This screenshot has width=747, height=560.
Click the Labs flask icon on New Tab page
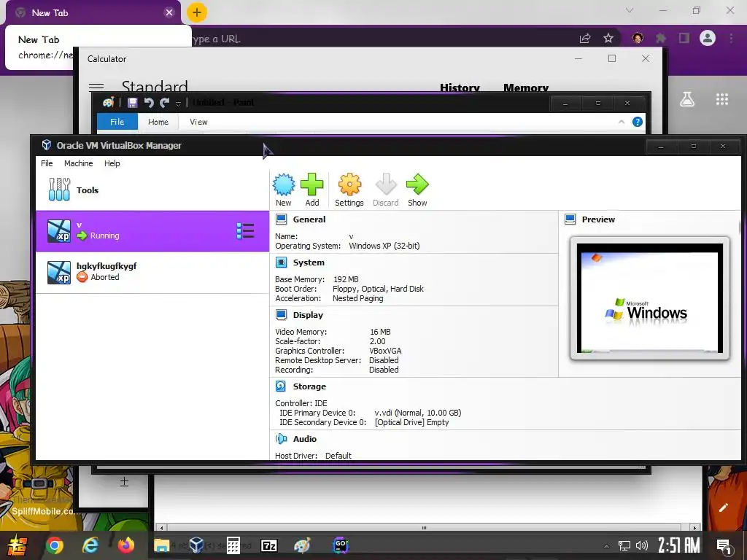click(x=687, y=99)
